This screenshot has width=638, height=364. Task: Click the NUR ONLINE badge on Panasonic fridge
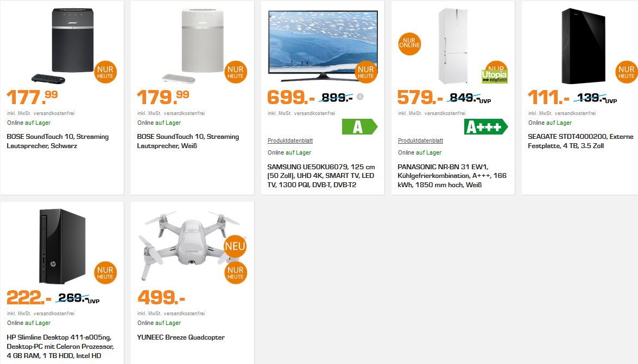(x=409, y=43)
